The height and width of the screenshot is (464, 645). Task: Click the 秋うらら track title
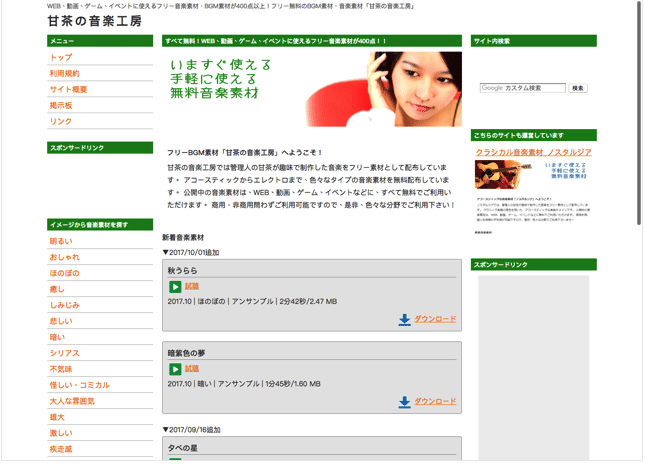pos(182,271)
